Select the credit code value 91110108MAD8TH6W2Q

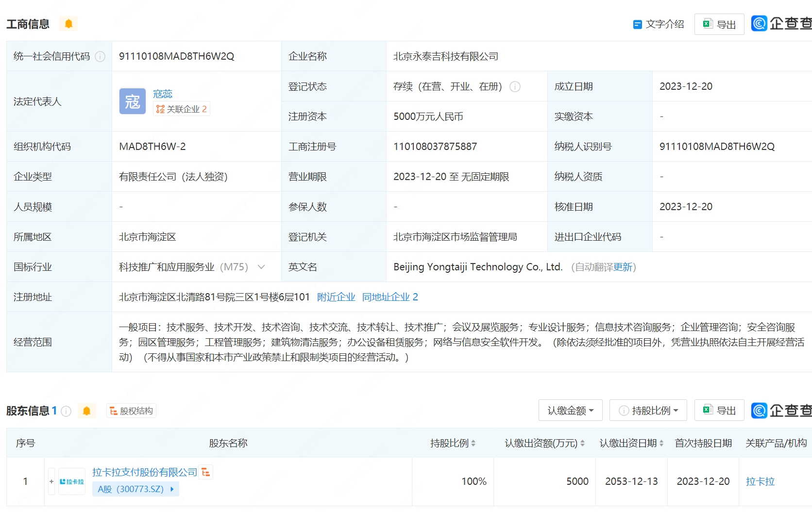(177, 56)
